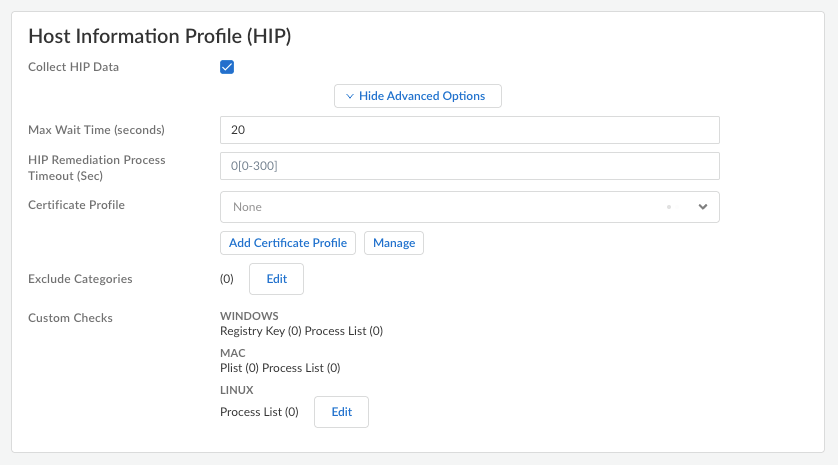Screen dimensions: 838x465
Task: Click the Exclude Categories (0) count
Action: (226, 279)
